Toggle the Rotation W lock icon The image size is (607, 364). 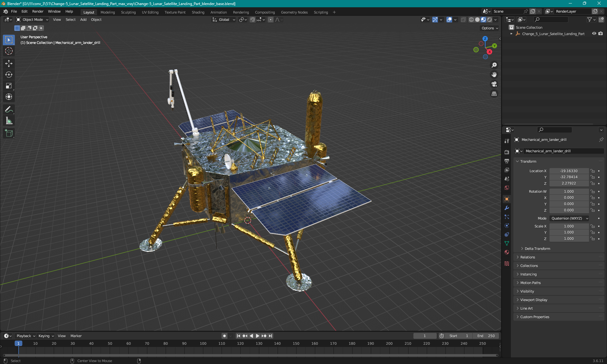593,191
